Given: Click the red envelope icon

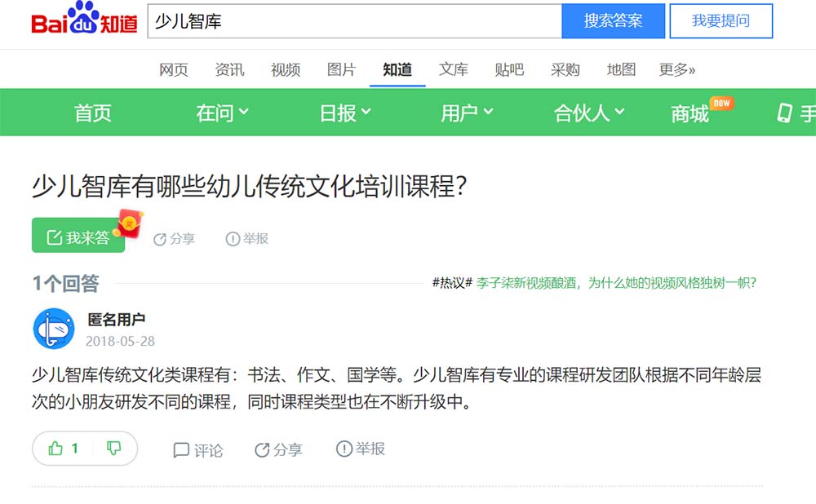Looking at the screenshot, I should click(130, 223).
